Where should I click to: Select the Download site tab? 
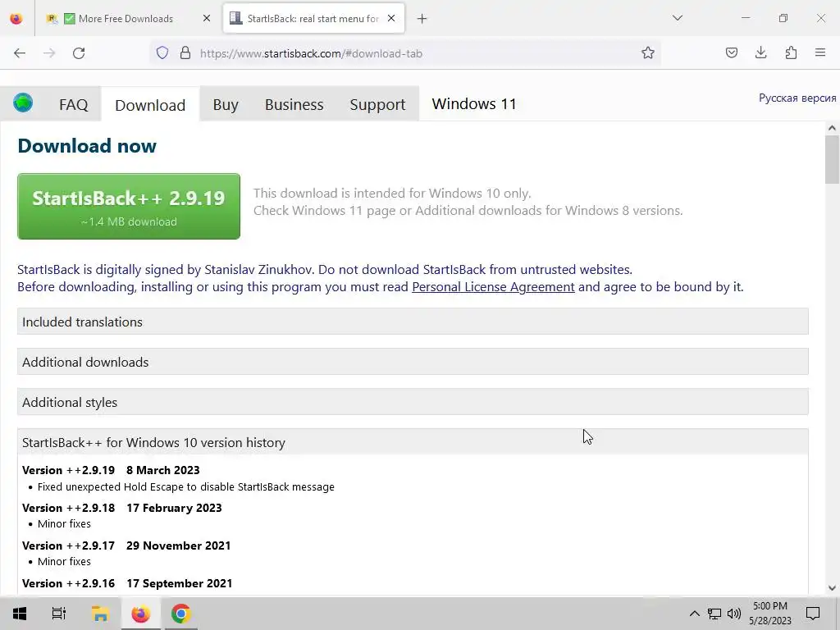point(150,105)
